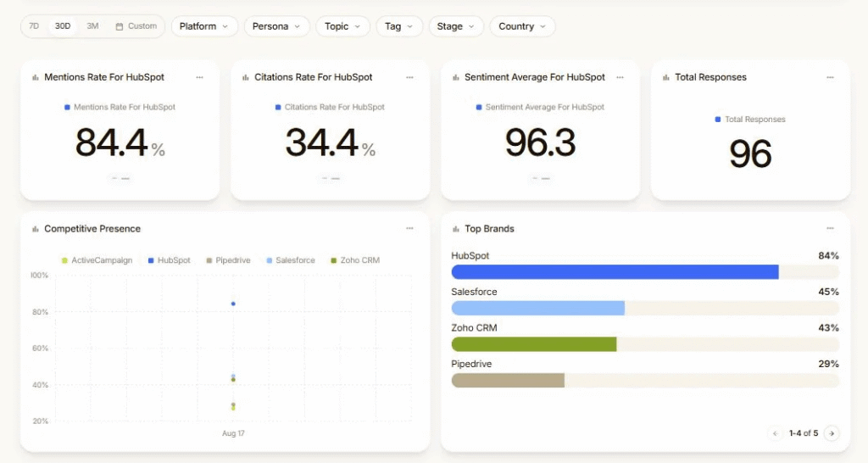Click the Top Brands card title
The width and height of the screenshot is (868, 463).
click(x=489, y=229)
